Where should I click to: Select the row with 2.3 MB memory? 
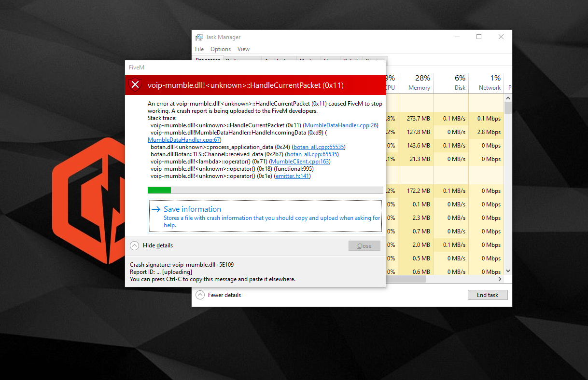[x=445, y=217]
